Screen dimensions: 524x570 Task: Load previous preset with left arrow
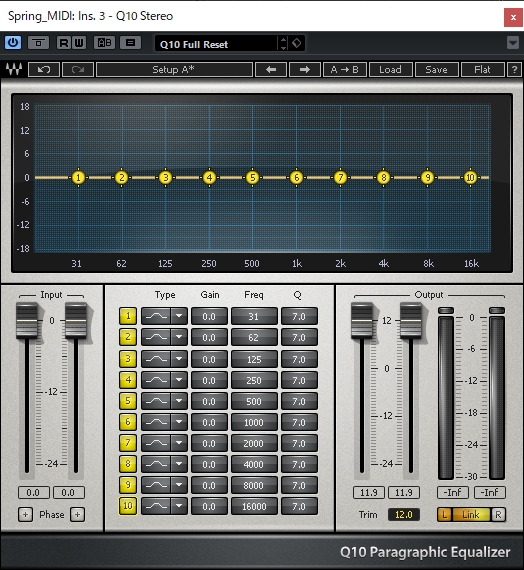[271, 69]
